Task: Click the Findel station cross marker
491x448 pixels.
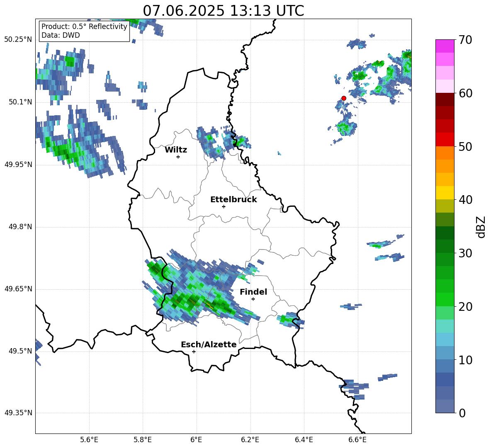Action: (x=253, y=299)
